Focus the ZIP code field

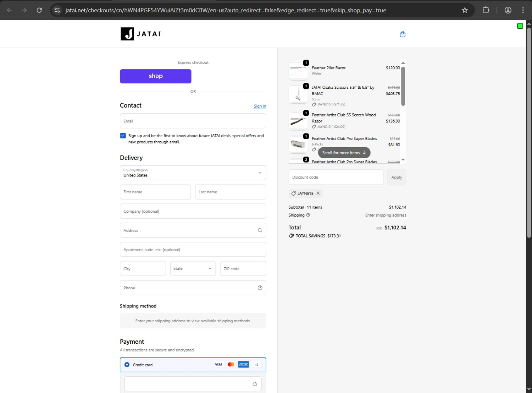click(243, 269)
